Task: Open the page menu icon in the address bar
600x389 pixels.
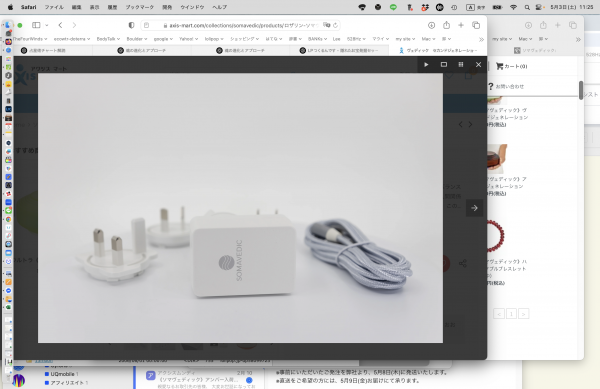Action: pos(146,25)
